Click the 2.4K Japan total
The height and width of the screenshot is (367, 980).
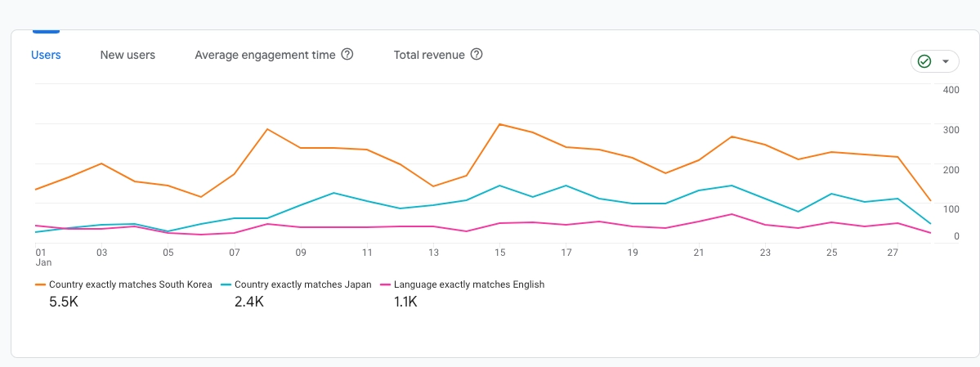pyautogui.click(x=249, y=302)
